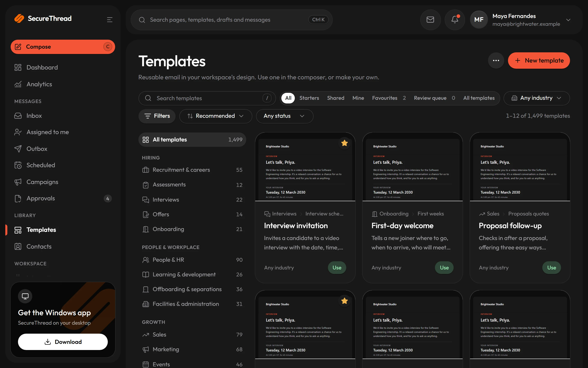Open Scheduled messages
588x368 pixels.
click(63, 165)
